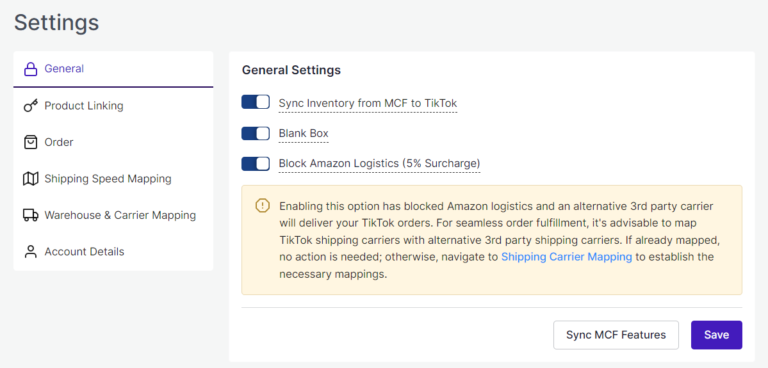Follow the Shipping Carrier Mapping link
Viewport: 768px width, 368px height.
pos(566,257)
